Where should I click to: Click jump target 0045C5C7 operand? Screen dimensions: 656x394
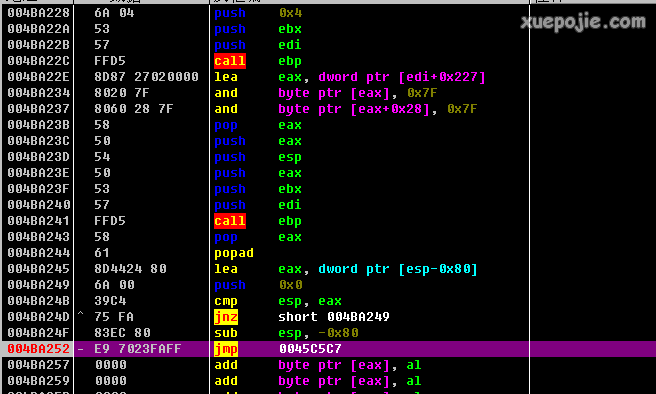(x=310, y=349)
